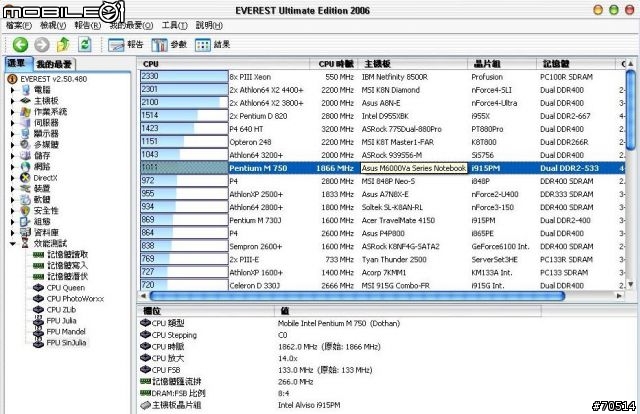
Task: Go back with the green back arrow
Action: coord(20,45)
